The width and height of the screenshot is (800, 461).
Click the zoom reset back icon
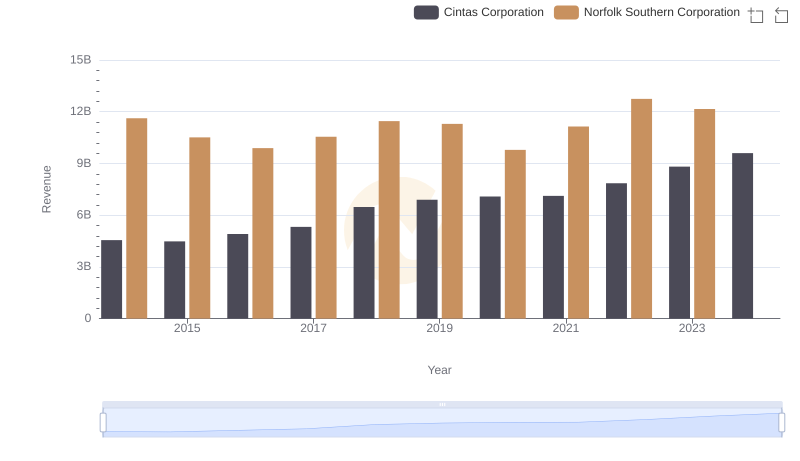coord(781,15)
